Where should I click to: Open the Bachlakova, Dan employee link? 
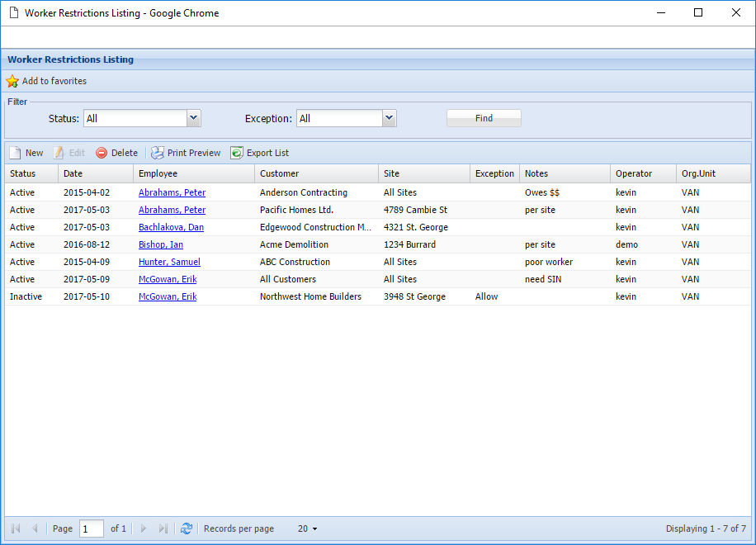[x=171, y=227]
